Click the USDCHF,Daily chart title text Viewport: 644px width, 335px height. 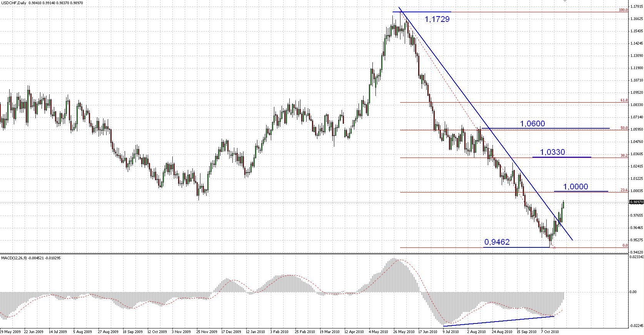[x=13, y=2]
